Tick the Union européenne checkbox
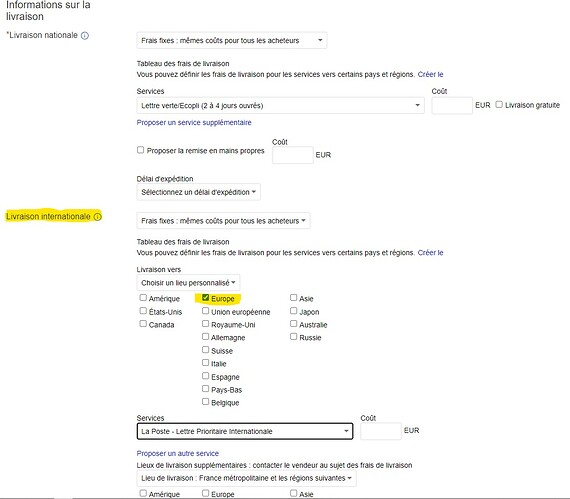Screen dimensions: 570x499 [205, 311]
